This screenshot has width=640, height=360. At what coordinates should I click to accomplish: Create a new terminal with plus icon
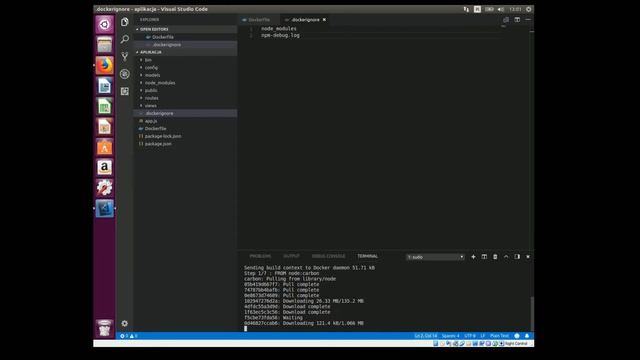(473, 257)
